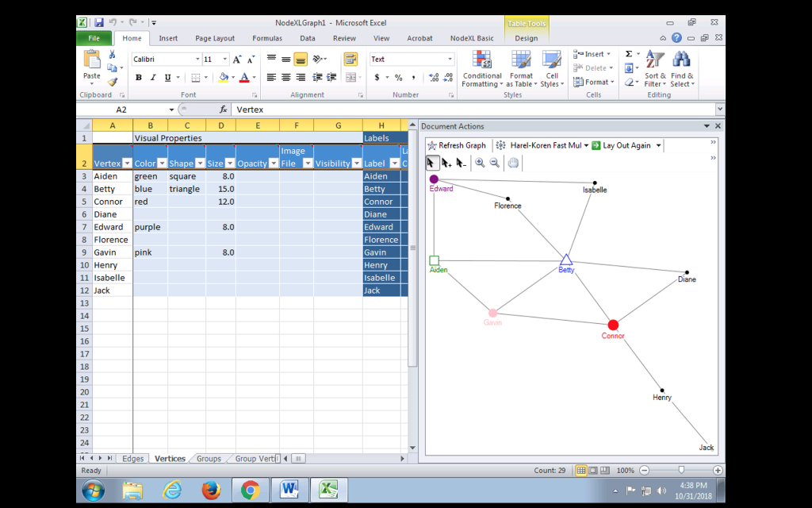Open the Opacity column filter dropdown
The width and height of the screenshot is (812, 508).
(274, 164)
